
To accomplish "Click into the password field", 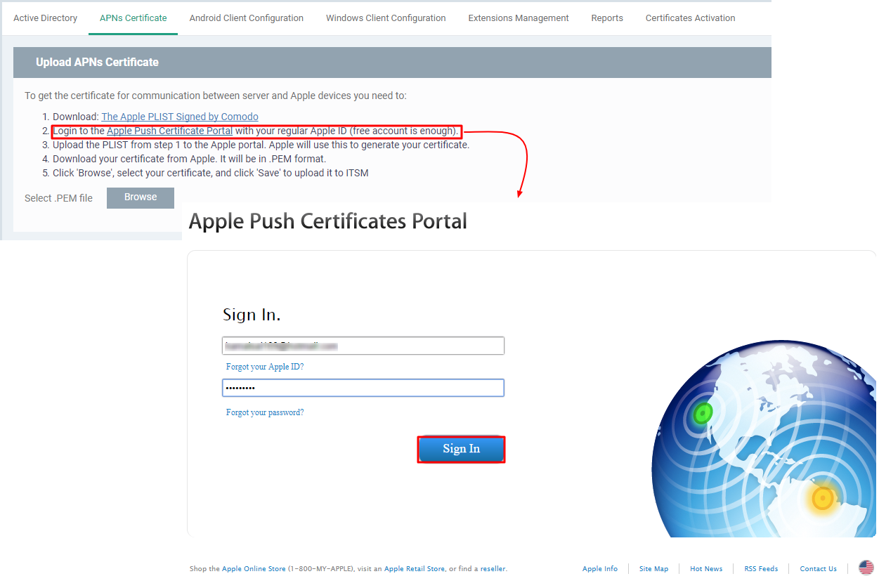I will 363,388.
